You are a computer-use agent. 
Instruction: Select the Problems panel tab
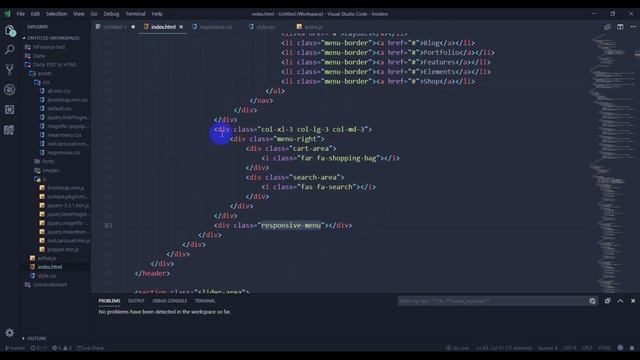109,301
